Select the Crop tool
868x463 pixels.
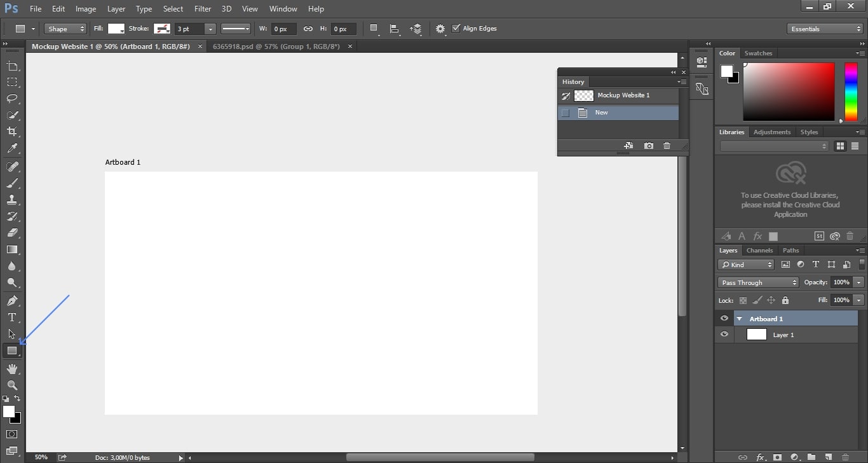pos(12,132)
